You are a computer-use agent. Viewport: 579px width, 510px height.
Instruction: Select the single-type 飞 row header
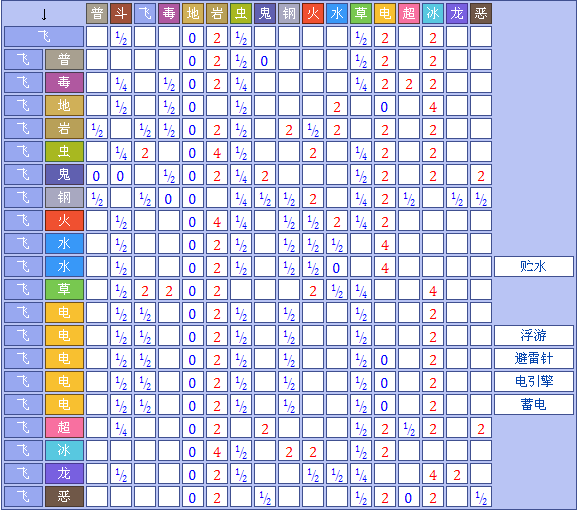[44, 37]
